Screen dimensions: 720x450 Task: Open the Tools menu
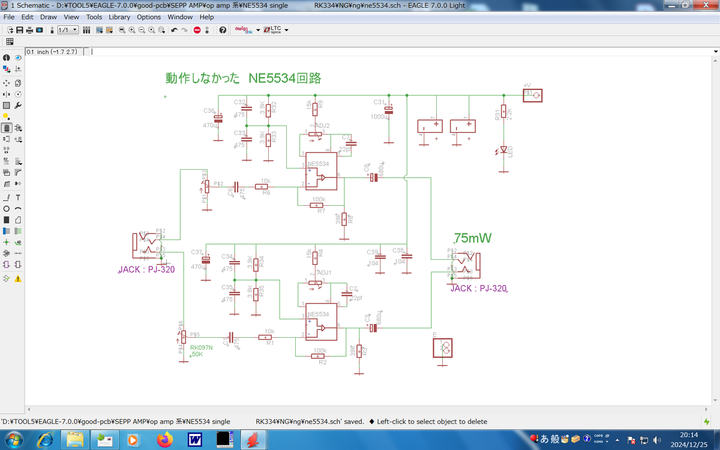93,17
